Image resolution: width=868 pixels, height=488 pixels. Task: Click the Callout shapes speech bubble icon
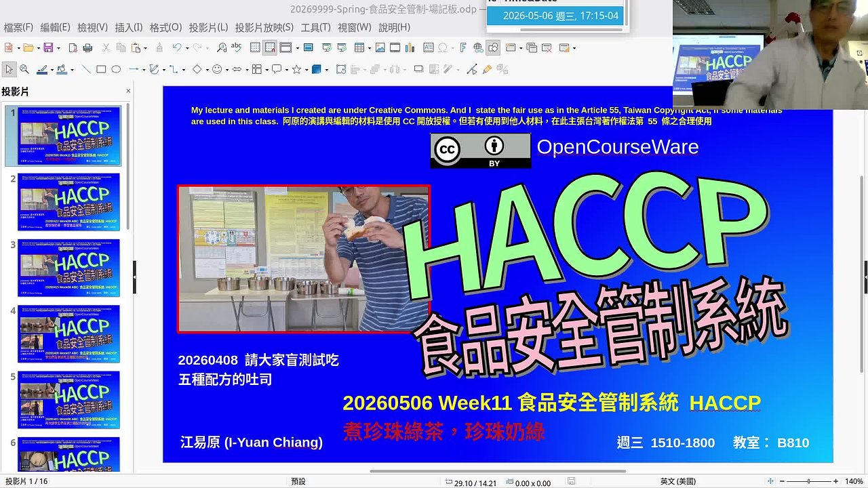point(276,69)
